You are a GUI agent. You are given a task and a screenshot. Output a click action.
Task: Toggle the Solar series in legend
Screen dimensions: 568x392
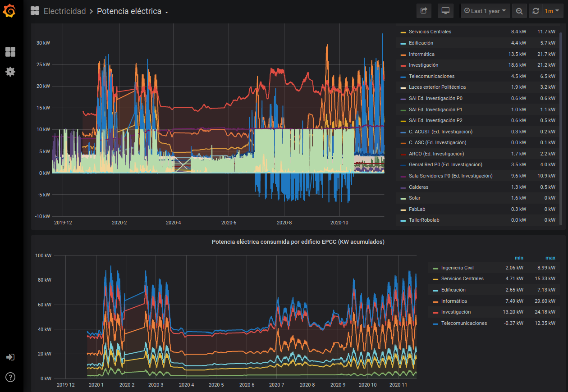pyautogui.click(x=415, y=198)
